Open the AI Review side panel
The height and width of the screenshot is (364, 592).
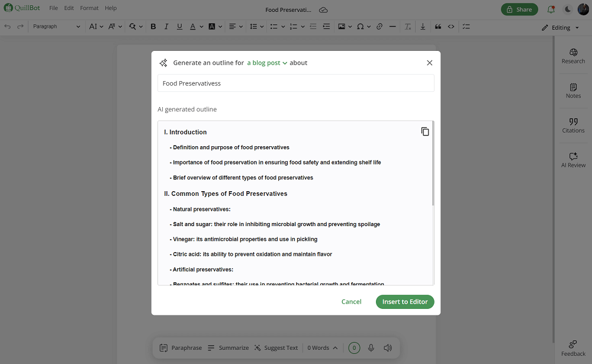coord(573,160)
